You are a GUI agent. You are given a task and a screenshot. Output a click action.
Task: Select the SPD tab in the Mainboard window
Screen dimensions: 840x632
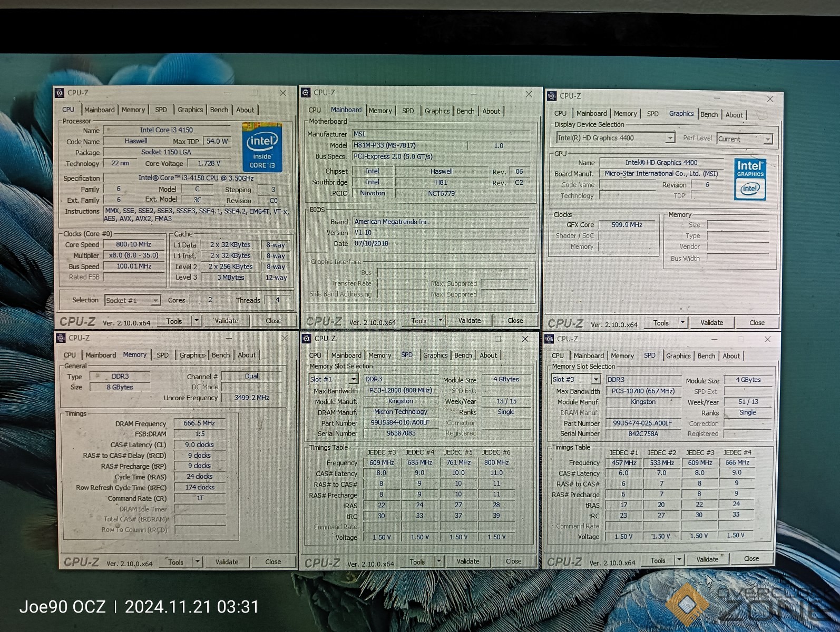click(x=408, y=111)
